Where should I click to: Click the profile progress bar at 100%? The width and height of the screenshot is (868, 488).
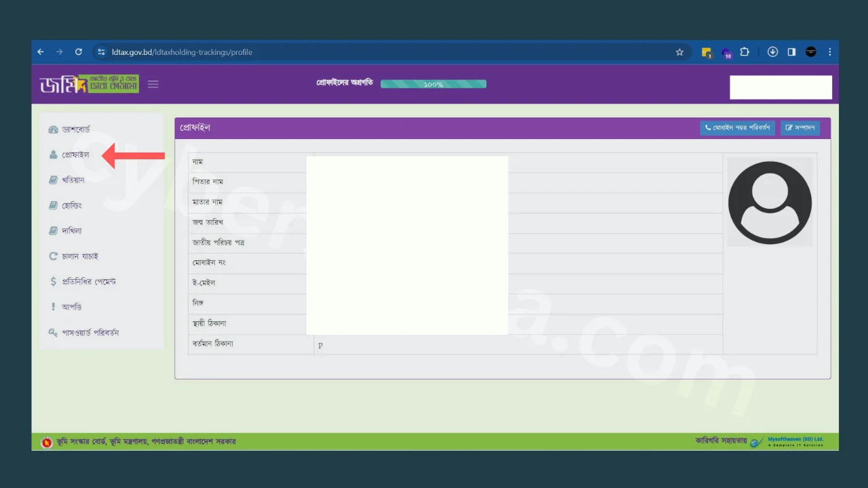(433, 84)
